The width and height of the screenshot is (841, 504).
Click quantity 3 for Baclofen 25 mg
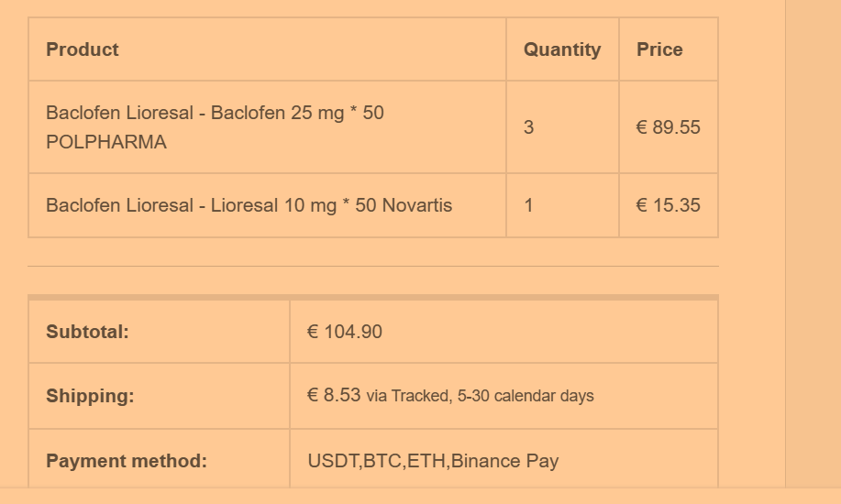[528, 127]
